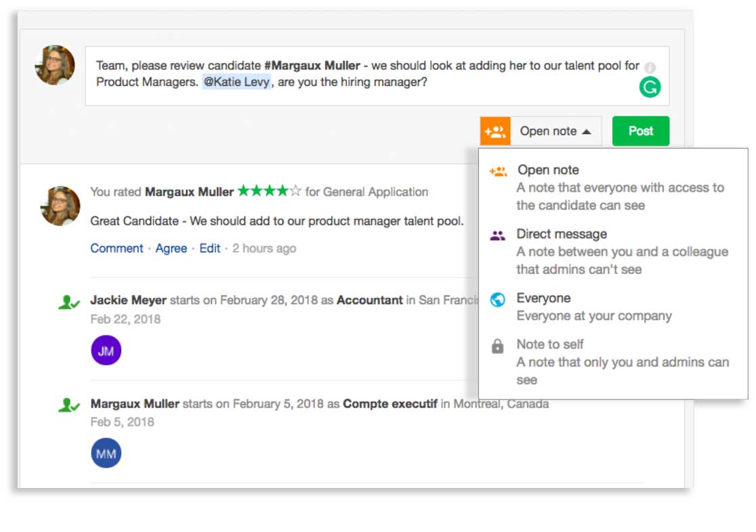Select Everyone from the menu
The image size is (756, 532).
[612, 307]
